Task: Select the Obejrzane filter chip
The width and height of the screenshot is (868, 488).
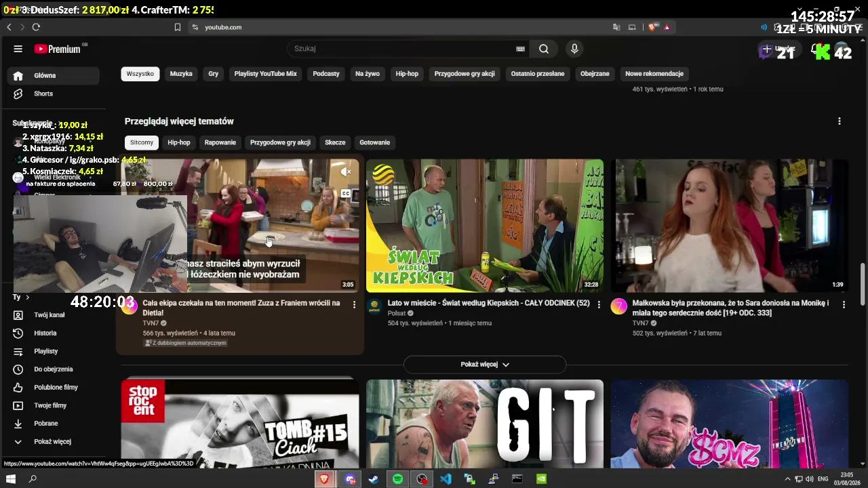Action: tap(595, 74)
